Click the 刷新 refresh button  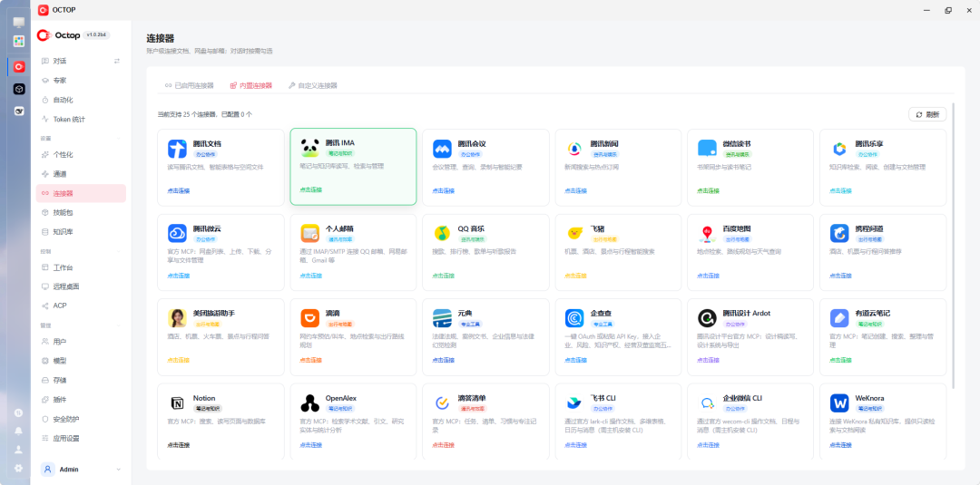[x=927, y=115]
